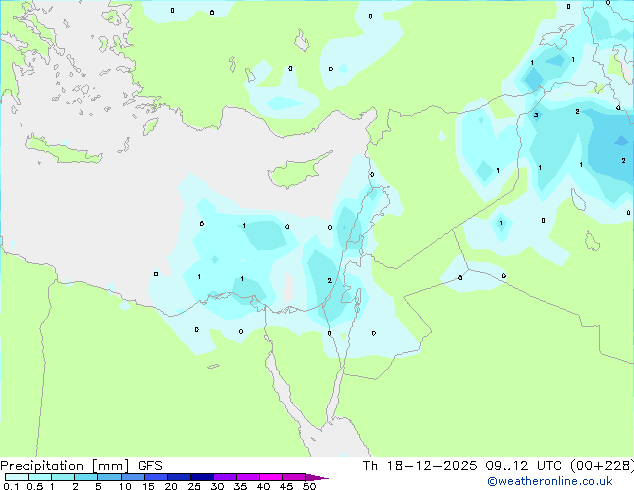
Task: Click the island of Crete on map
Action: click(63, 150)
